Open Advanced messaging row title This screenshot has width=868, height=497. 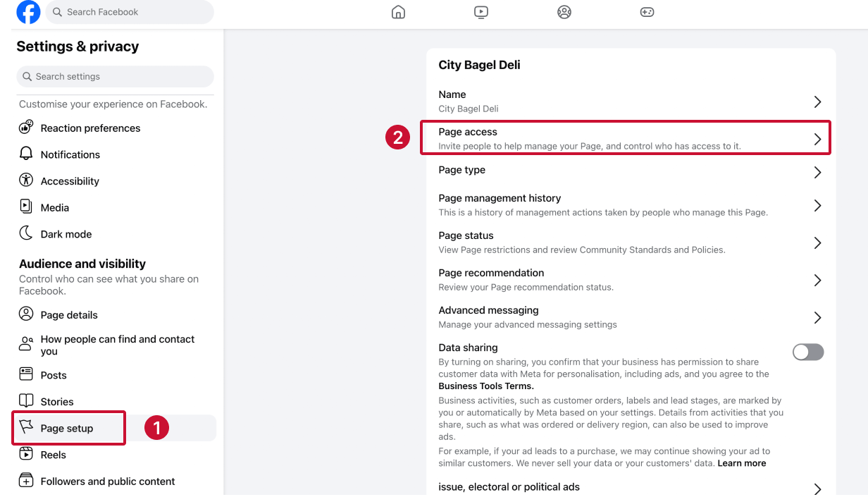tap(488, 310)
